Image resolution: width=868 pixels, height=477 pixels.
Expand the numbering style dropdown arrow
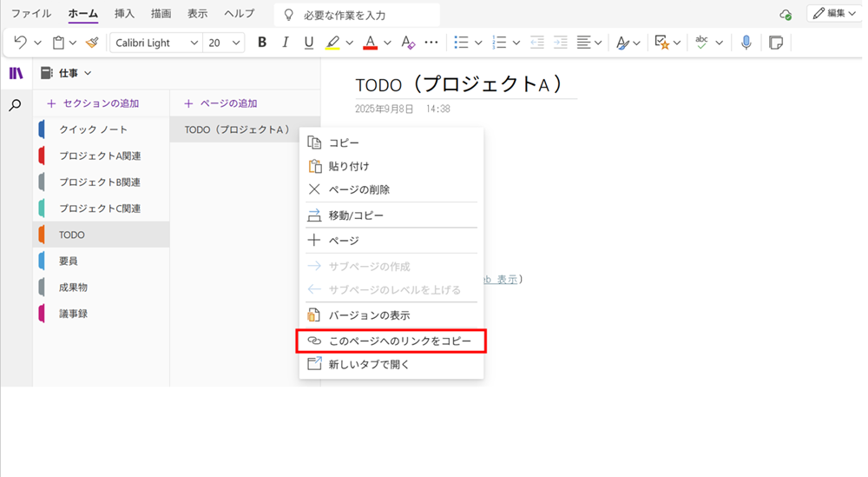coord(516,43)
